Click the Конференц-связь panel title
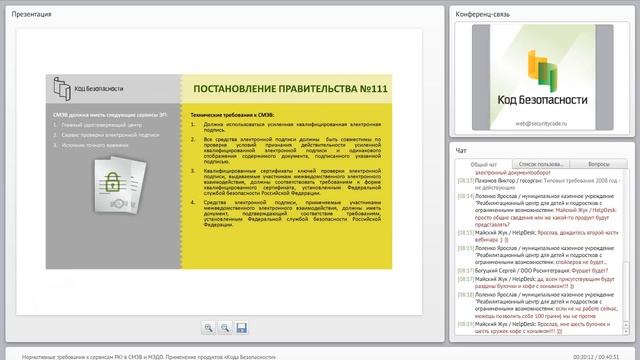The image size is (640, 360). coord(482,14)
